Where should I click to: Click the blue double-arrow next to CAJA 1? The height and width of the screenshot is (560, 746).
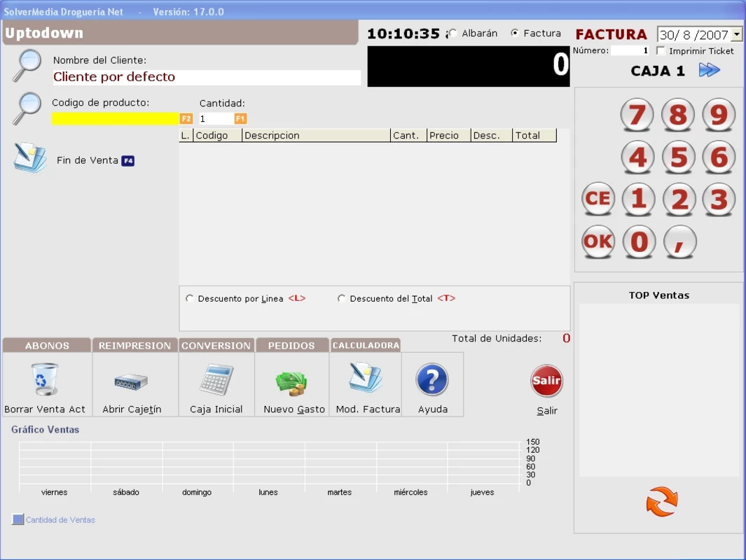[710, 71]
